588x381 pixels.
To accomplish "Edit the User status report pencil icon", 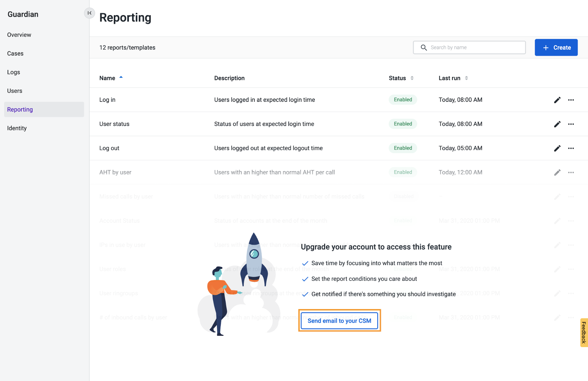I will [x=557, y=124].
